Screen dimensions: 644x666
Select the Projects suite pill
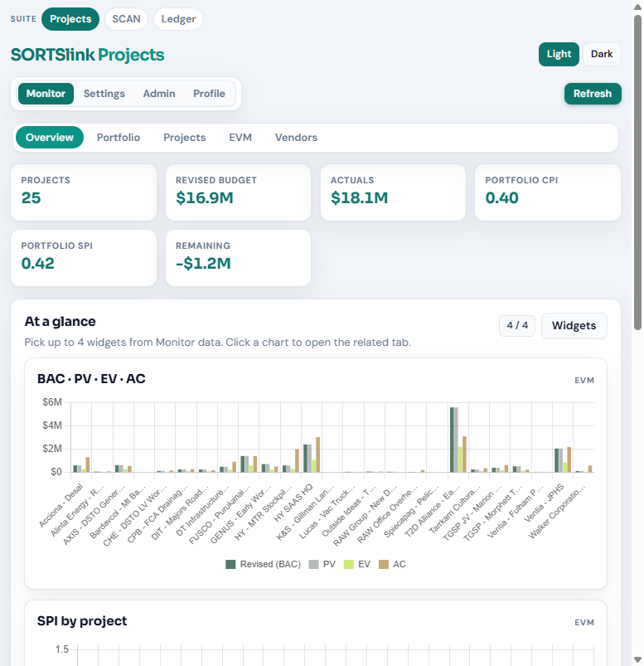[70, 19]
